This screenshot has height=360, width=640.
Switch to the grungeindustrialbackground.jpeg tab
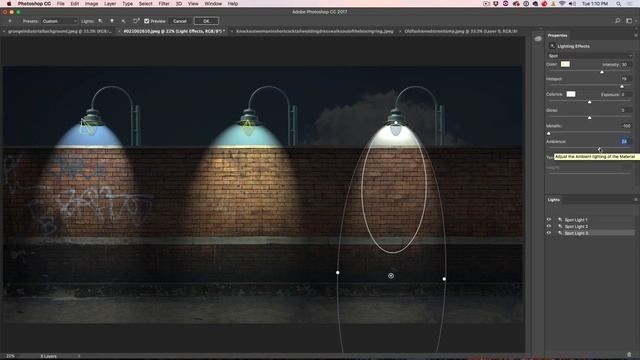click(x=60, y=31)
